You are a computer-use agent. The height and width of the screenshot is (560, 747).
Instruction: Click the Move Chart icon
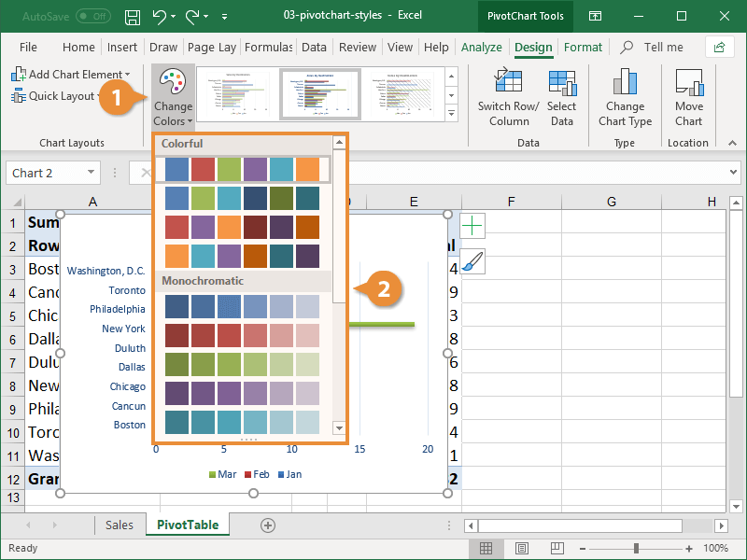coord(689,82)
